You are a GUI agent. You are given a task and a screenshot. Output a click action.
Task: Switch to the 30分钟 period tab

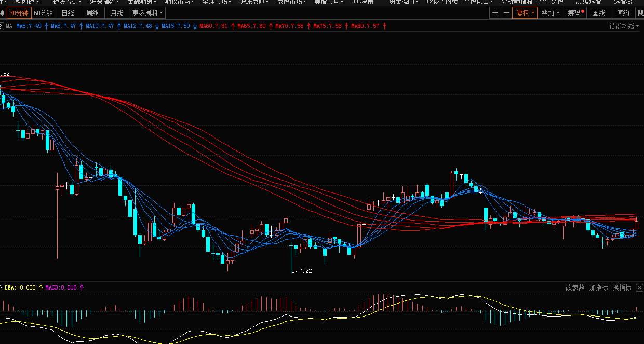(x=19, y=13)
